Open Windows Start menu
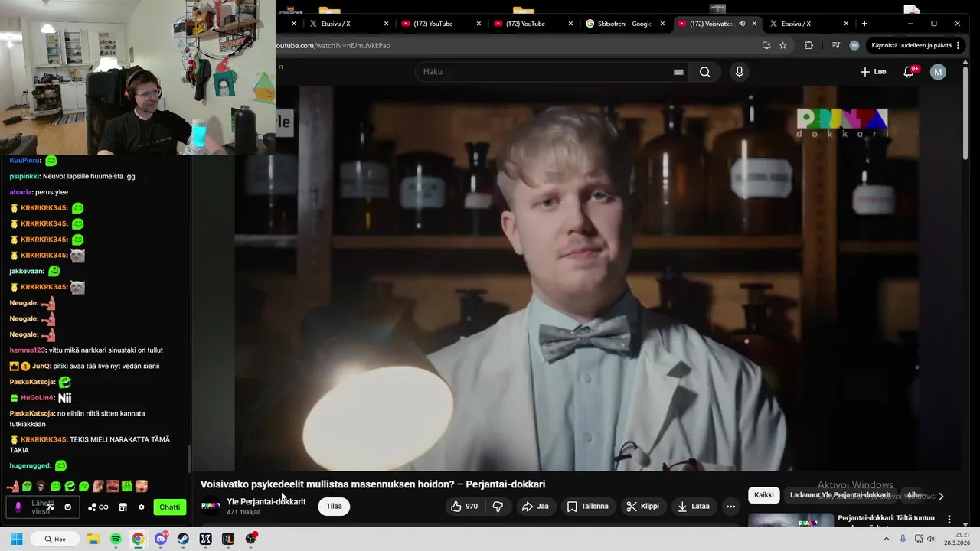Image resolution: width=980 pixels, height=551 pixels. 16,539
